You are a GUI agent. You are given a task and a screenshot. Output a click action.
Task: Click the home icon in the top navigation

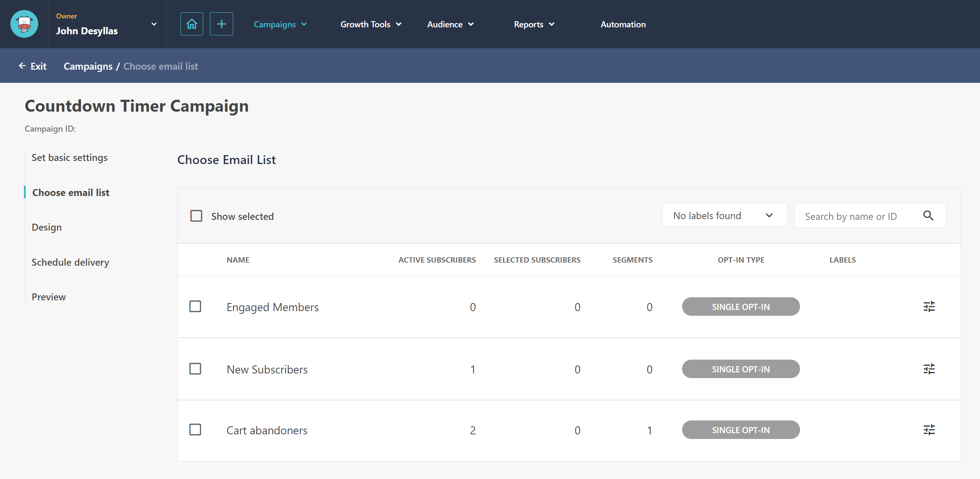[x=192, y=24]
